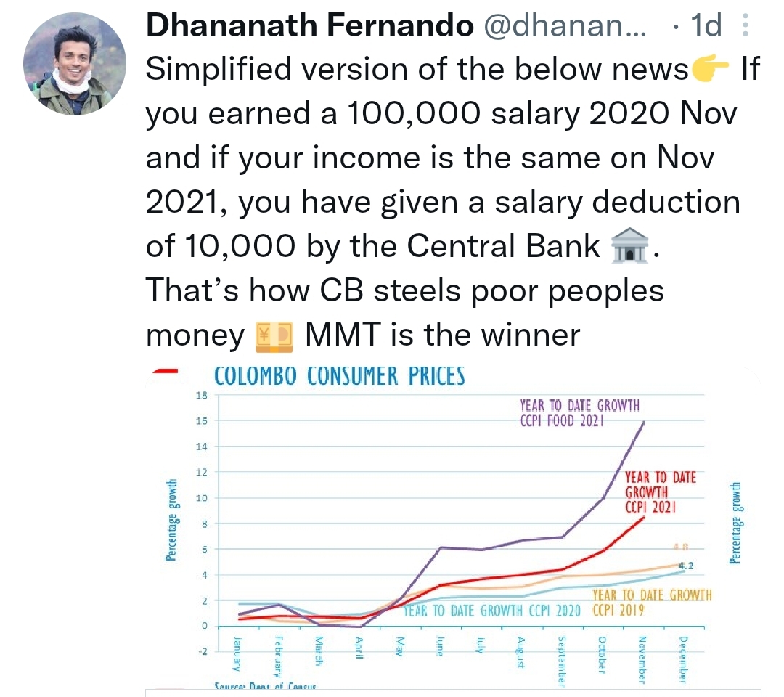Select the Year to Date Growth CCPI 2020 label
This screenshot has height=697, width=784.
pos(491,611)
